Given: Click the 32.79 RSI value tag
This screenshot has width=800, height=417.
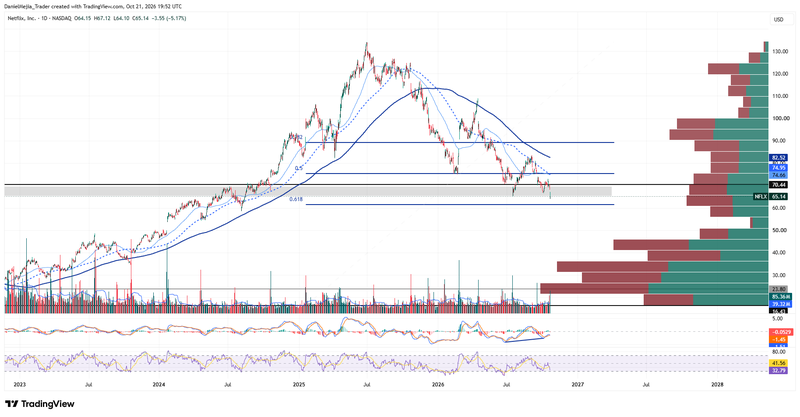Looking at the screenshot, I should pos(779,371).
